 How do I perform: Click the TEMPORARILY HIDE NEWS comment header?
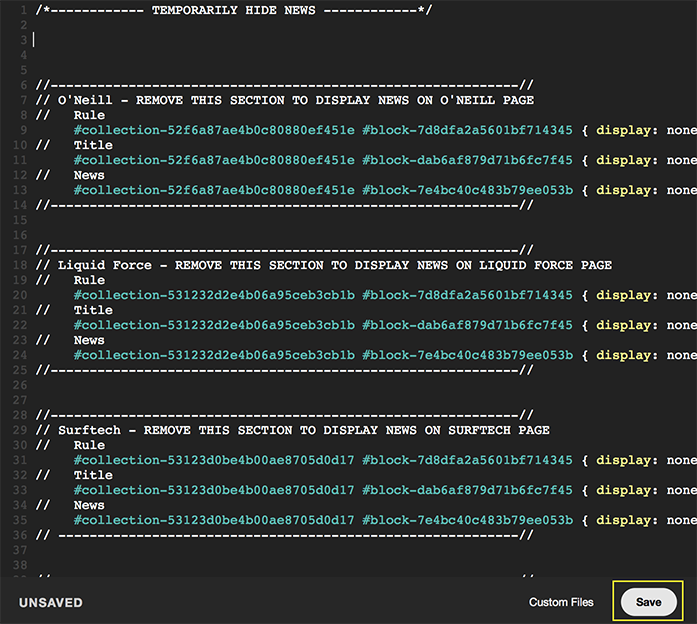[234, 10]
